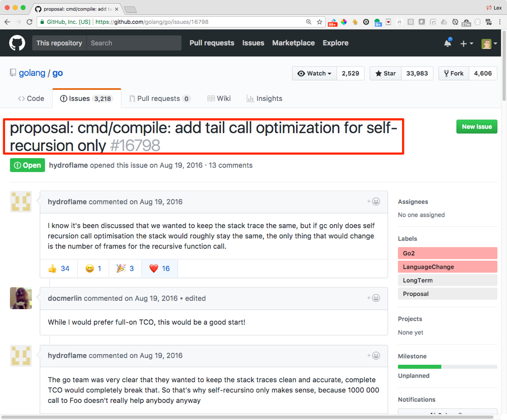Open the user avatar menu

pos(489,43)
